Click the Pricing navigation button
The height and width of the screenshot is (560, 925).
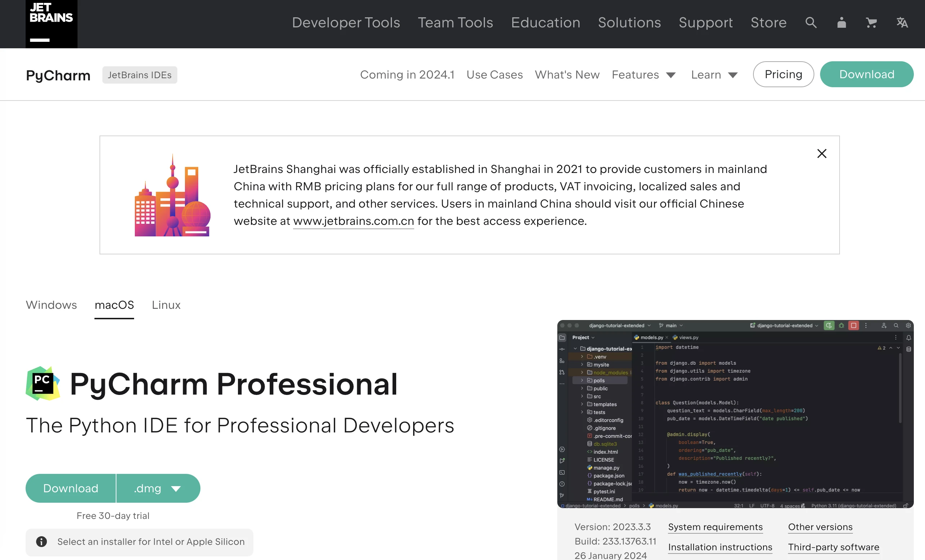point(784,74)
